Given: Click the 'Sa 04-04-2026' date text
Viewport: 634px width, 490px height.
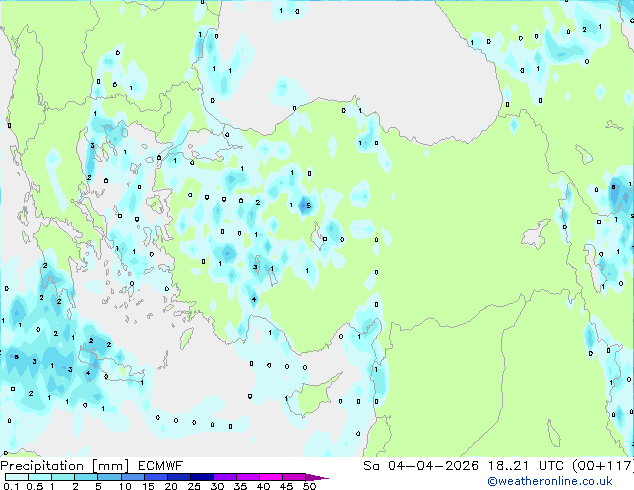Looking at the screenshot, I should (x=421, y=466).
